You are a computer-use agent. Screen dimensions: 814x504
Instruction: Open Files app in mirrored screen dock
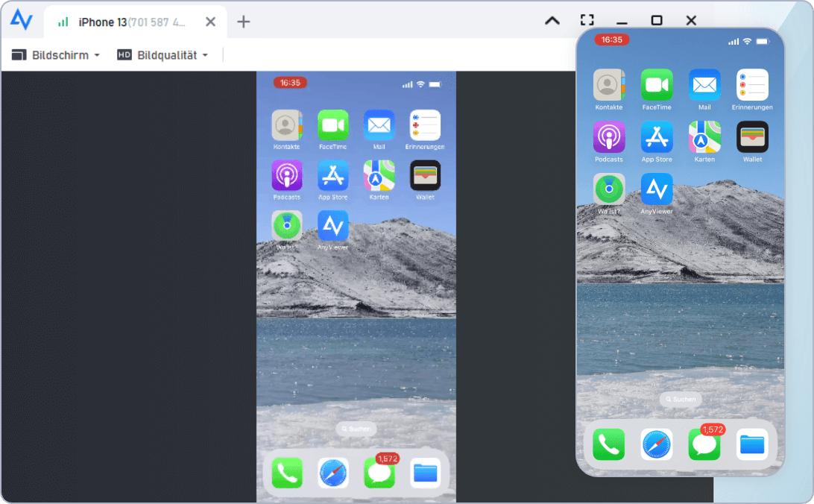tap(425, 473)
